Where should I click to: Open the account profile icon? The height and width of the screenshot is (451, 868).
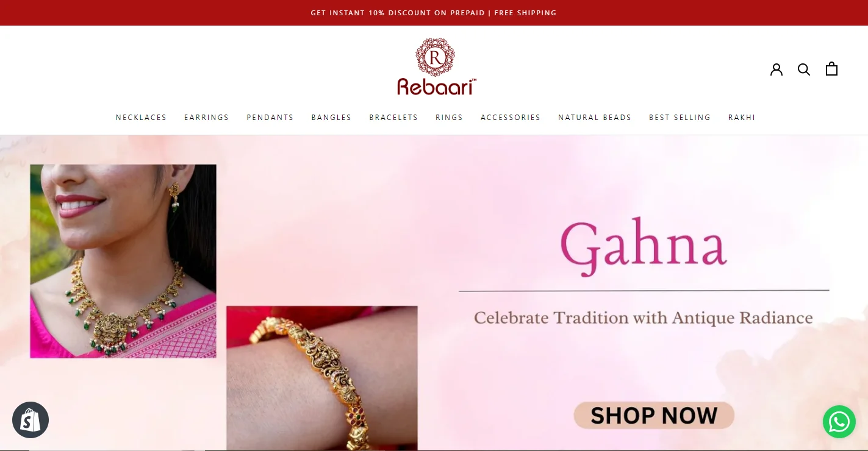[x=777, y=69]
